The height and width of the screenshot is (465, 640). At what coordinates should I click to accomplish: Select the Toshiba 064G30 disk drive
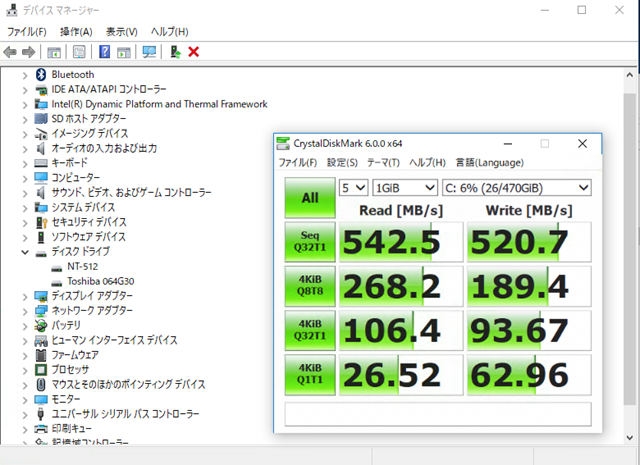pyautogui.click(x=101, y=282)
